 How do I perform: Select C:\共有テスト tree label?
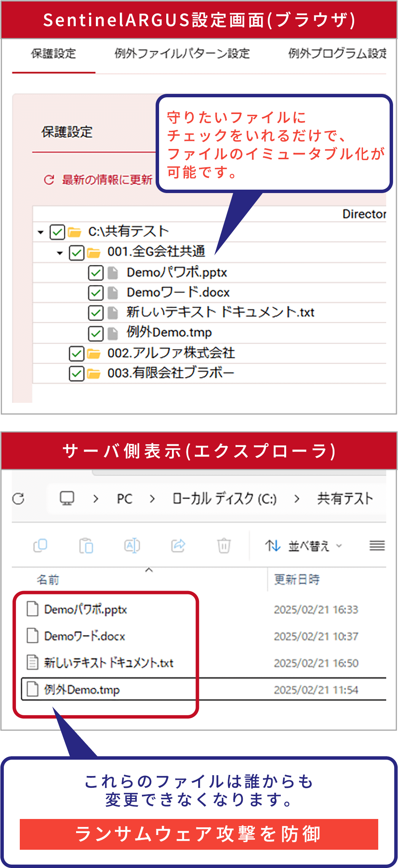[x=128, y=231]
